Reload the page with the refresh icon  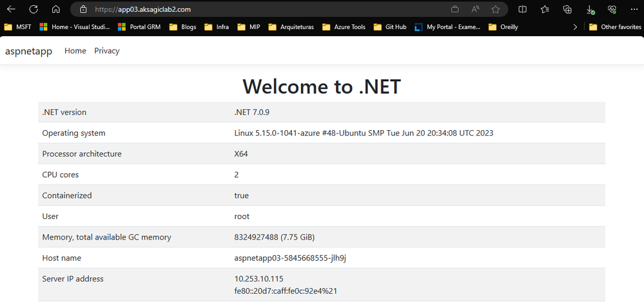(34, 9)
